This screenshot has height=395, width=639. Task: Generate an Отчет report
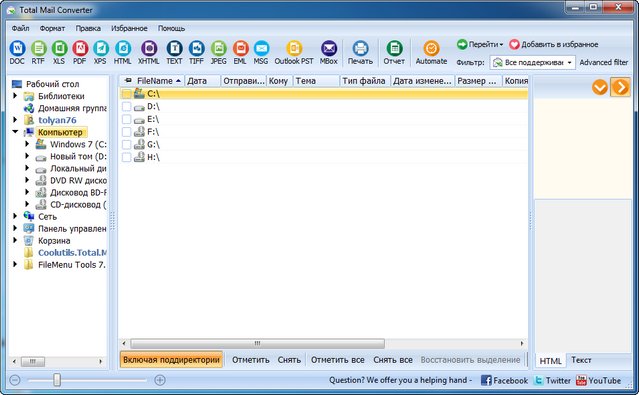point(394,53)
